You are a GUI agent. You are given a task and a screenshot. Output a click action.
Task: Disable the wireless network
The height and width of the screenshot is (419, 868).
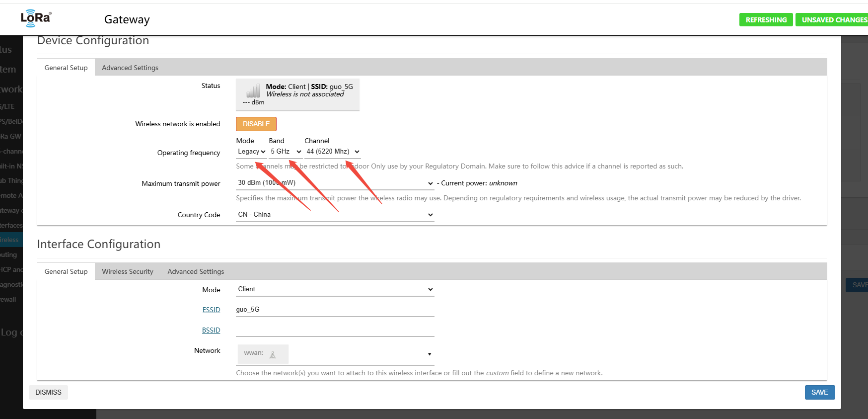[x=256, y=124]
